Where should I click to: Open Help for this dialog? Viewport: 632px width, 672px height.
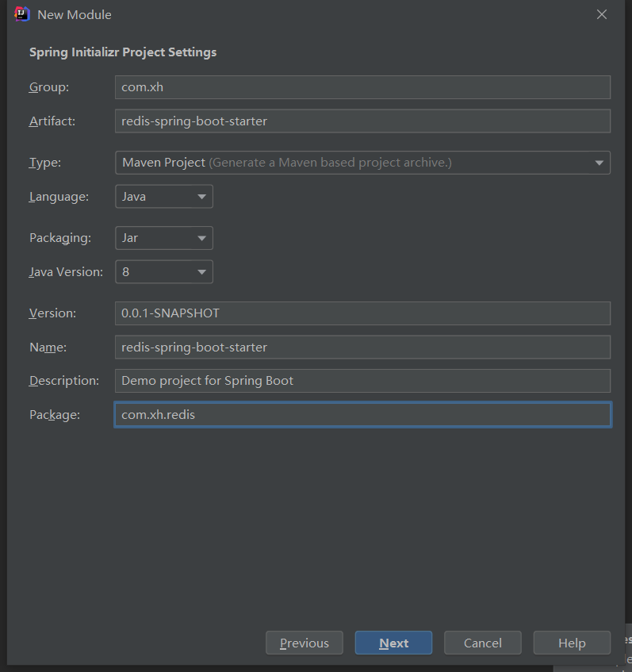(572, 643)
